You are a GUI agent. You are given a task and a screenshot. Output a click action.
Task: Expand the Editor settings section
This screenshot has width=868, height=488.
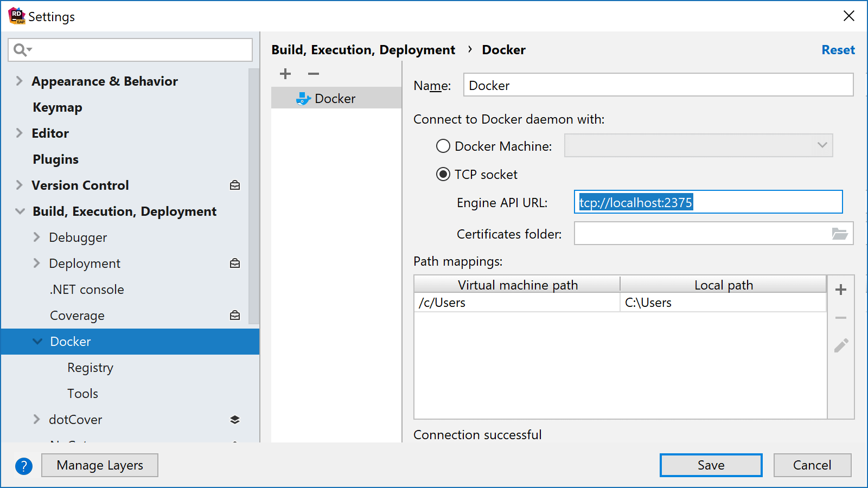click(x=19, y=133)
